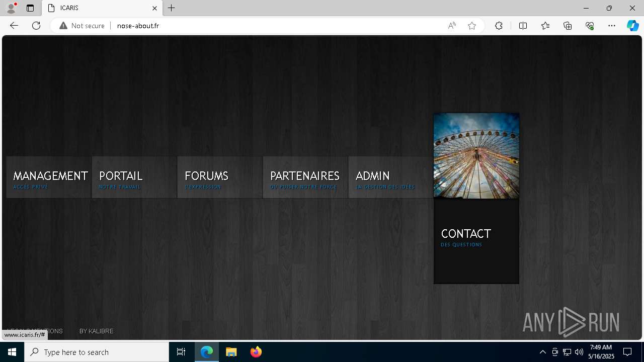Screen dimensions: 644x362
Task: Open a new tab
Action: pos(172,8)
